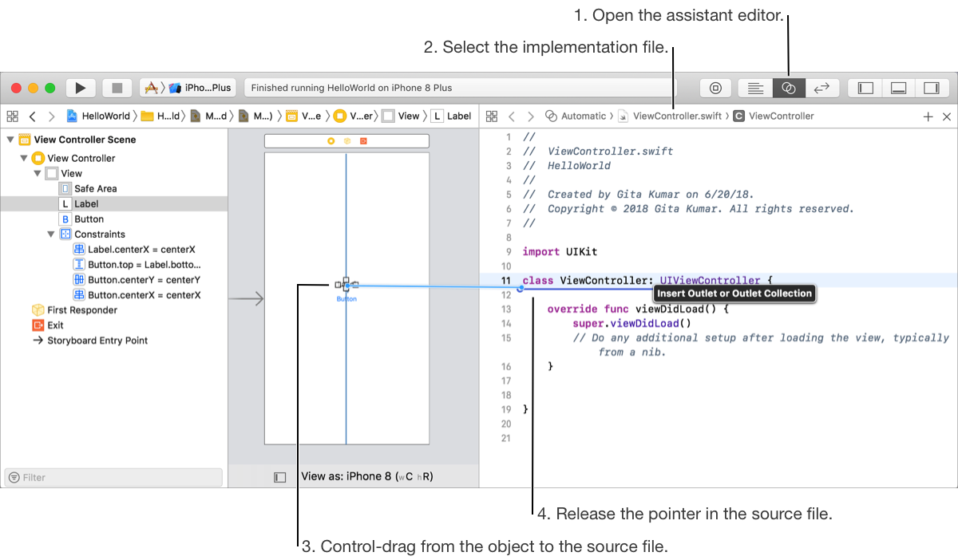This screenshot has height=560, width=958.
Task: Toggle the inspectors utility panel
Action: 931,88
